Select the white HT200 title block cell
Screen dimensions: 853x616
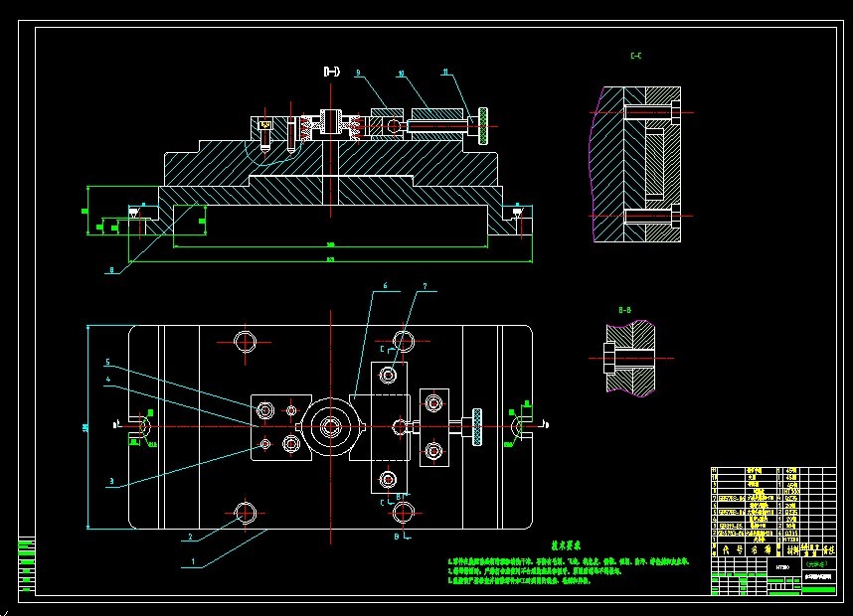(x=783, y=567)
